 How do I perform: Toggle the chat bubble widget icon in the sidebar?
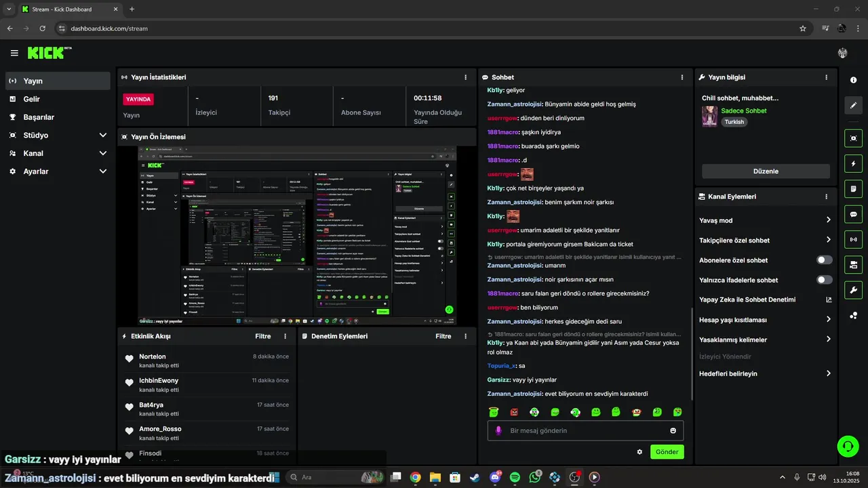[x=853, y=214]
